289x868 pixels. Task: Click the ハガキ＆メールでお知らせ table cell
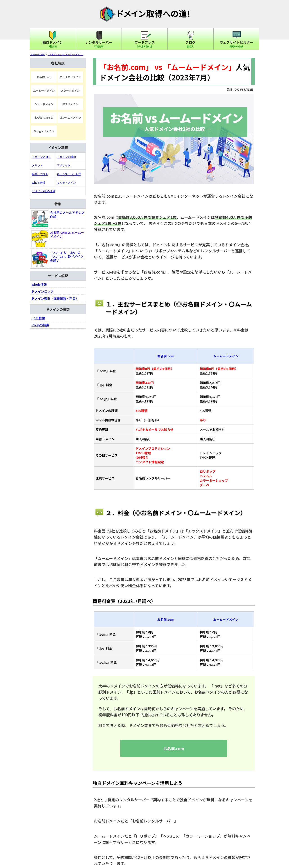[165, 430]
